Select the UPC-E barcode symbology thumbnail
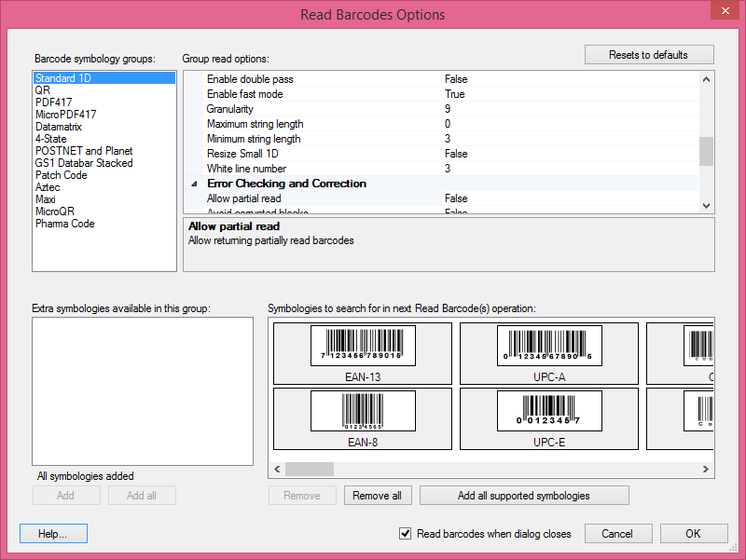Image resolution: width=746 pixels, height=560 pixels. (548, 418)
